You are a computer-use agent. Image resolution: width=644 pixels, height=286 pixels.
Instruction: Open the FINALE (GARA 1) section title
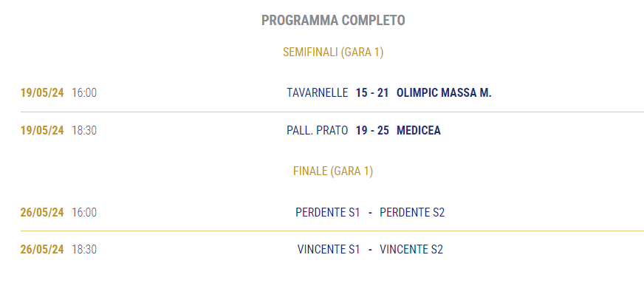333,171
